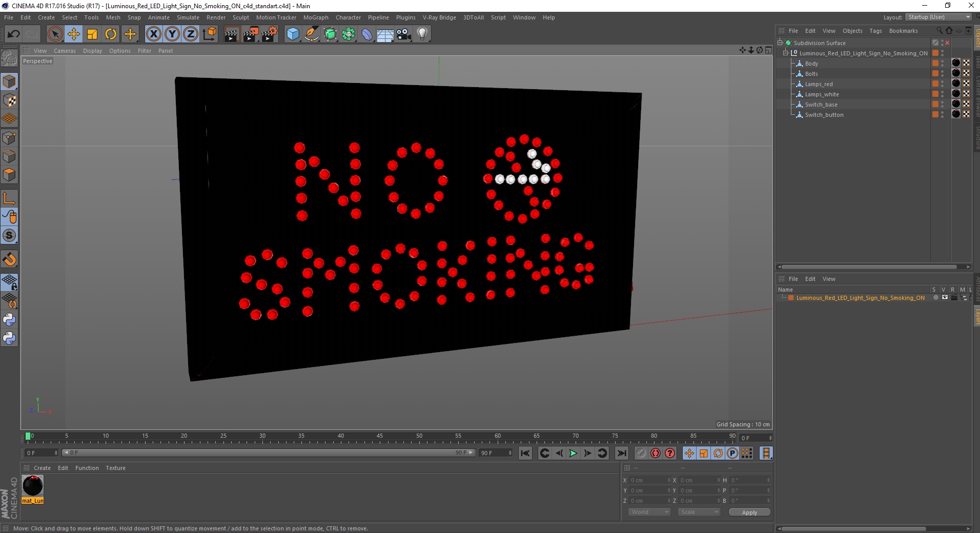
Task: Open the Array modeling objects icon
Action: pos(349,34)
